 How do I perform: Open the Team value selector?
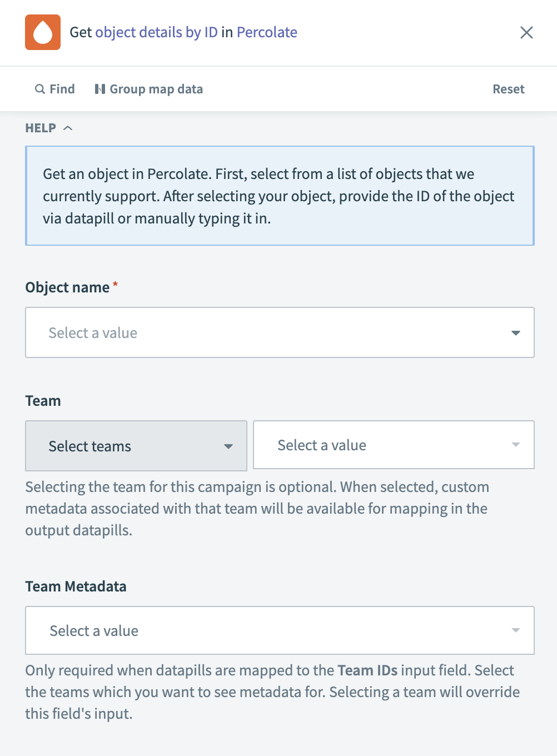point(393,445)
